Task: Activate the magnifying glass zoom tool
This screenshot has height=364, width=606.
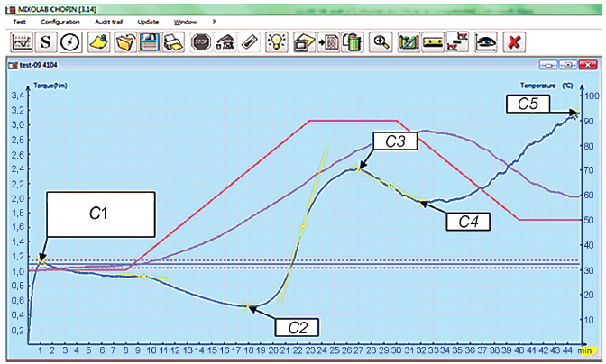Action: (x=381, y=41)
